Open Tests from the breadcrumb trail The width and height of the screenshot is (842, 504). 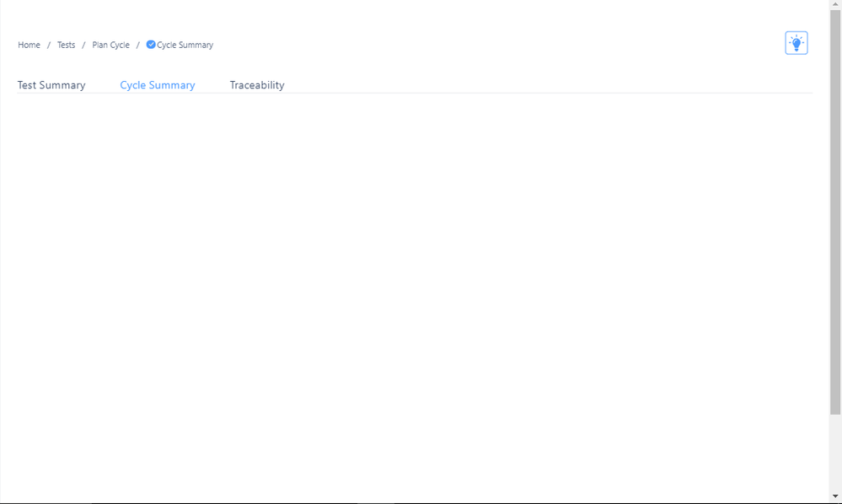click(66, 45)
